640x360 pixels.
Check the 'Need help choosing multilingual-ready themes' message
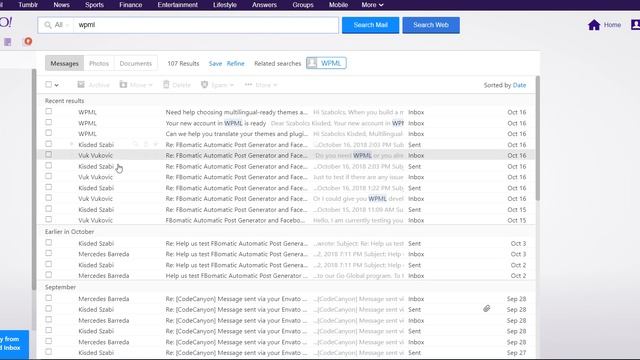pos(49,111)
